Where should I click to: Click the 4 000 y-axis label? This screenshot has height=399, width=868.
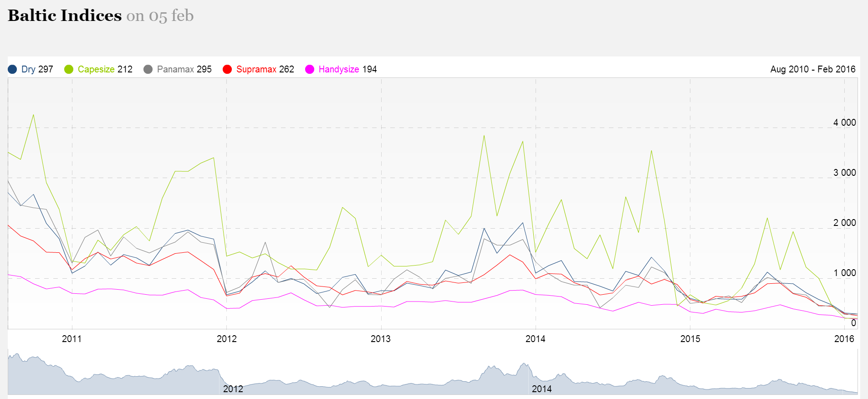(844, 123)
